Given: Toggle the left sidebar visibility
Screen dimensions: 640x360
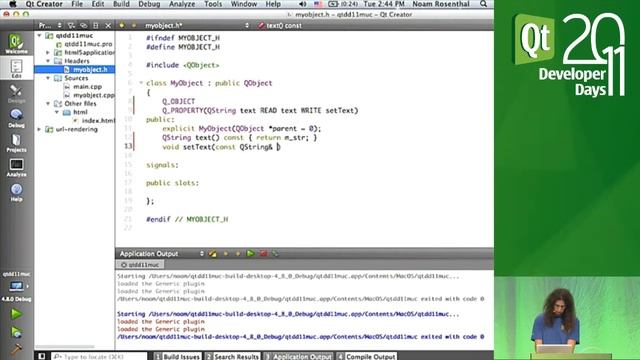Looking at the screenshot, I should pyautogui.click(x=42, y=356).
